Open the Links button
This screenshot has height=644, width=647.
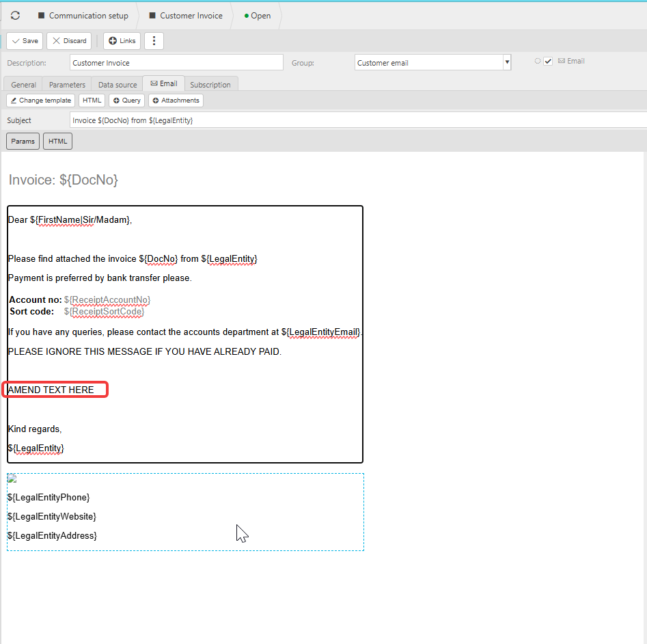pyautogui.click(x=122, y=41)
